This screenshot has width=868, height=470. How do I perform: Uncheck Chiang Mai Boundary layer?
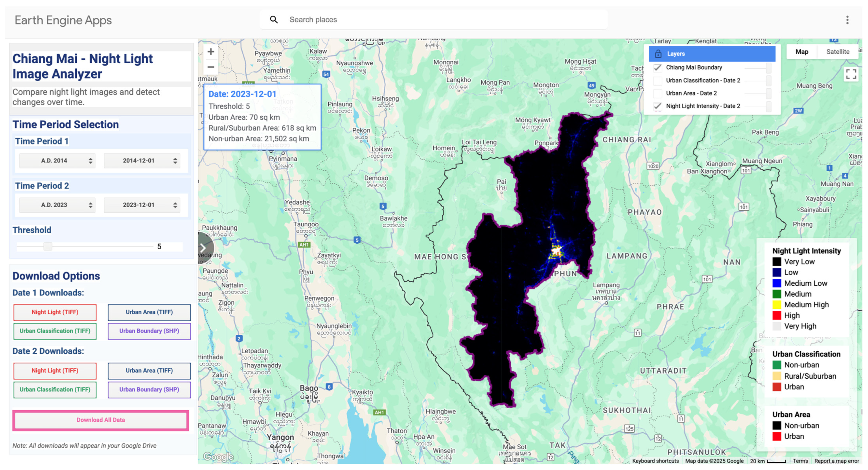pos(658,68)
